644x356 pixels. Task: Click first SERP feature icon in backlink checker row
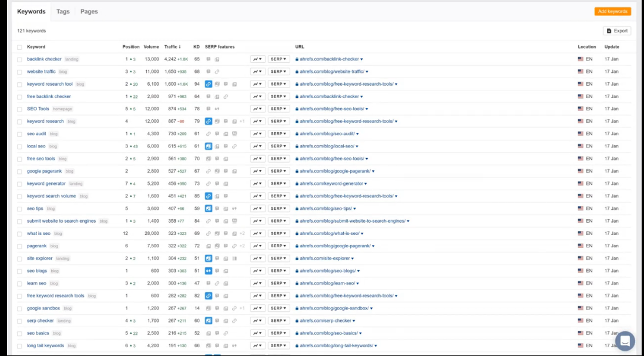[x=209, y=59]
